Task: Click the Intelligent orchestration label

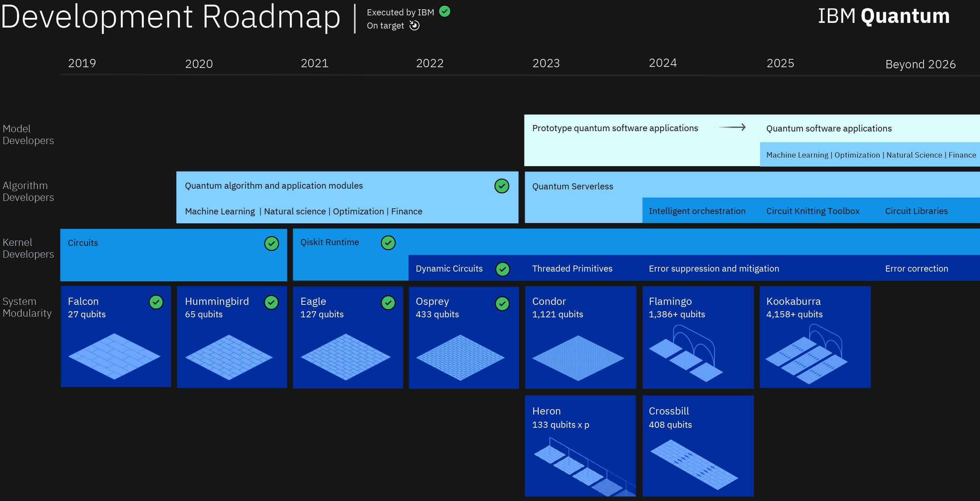Action: pos(697,211)
